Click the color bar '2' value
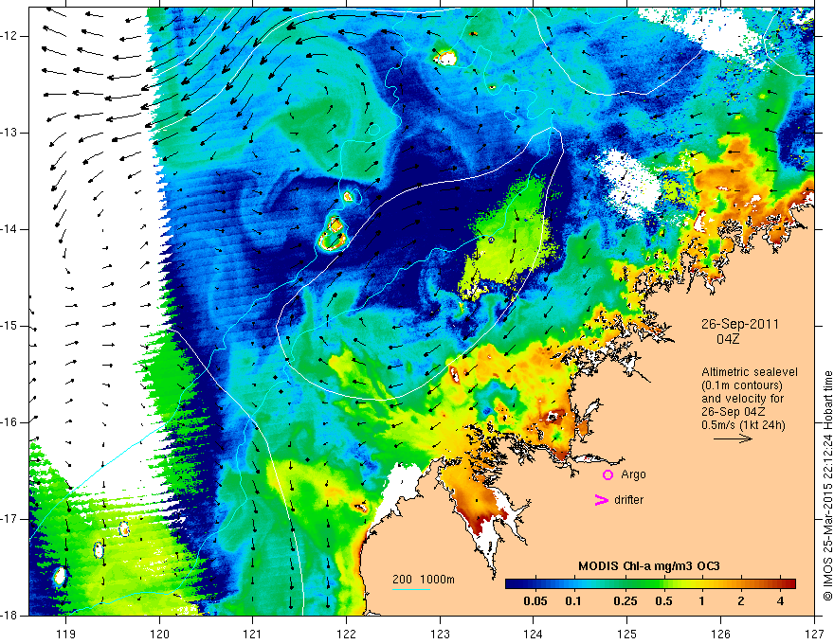834x644 pixels. pyautogui.click(x=741, y=601)
